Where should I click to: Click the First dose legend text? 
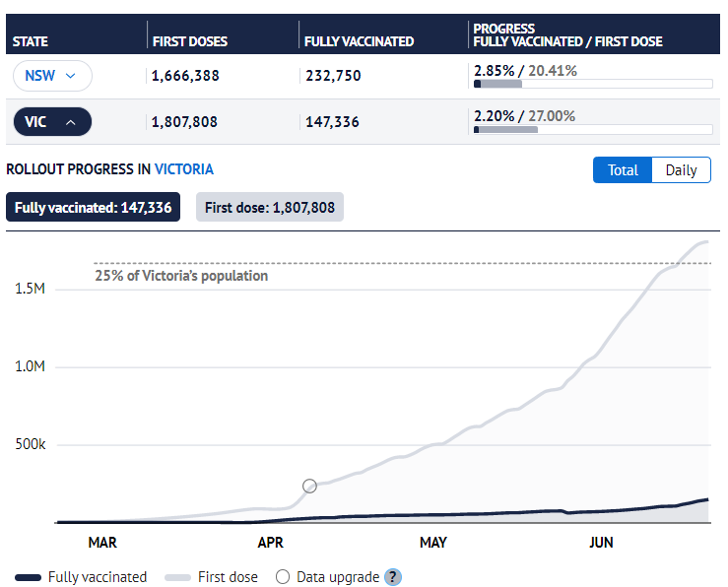point(228,577)
